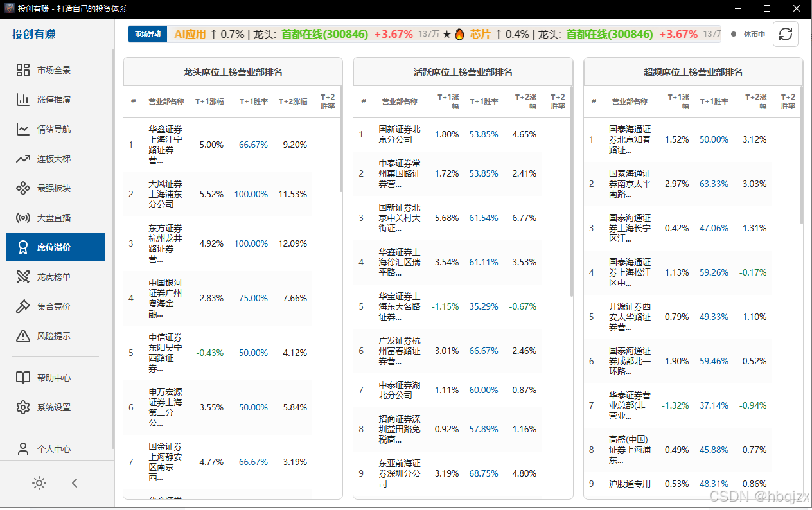Open the 连板天梯 trending arrow icon
812x510 pixels.
(x=23, y=159)
